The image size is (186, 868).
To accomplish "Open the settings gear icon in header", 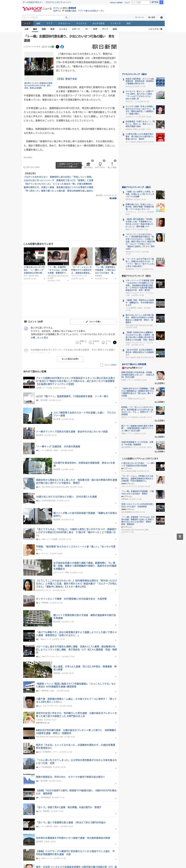I will click(x=161, y=18).
